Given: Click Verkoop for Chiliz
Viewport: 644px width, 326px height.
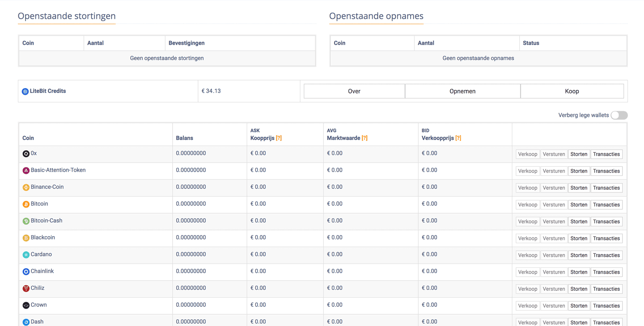Looking at the screenshot, I should (528, 289).
